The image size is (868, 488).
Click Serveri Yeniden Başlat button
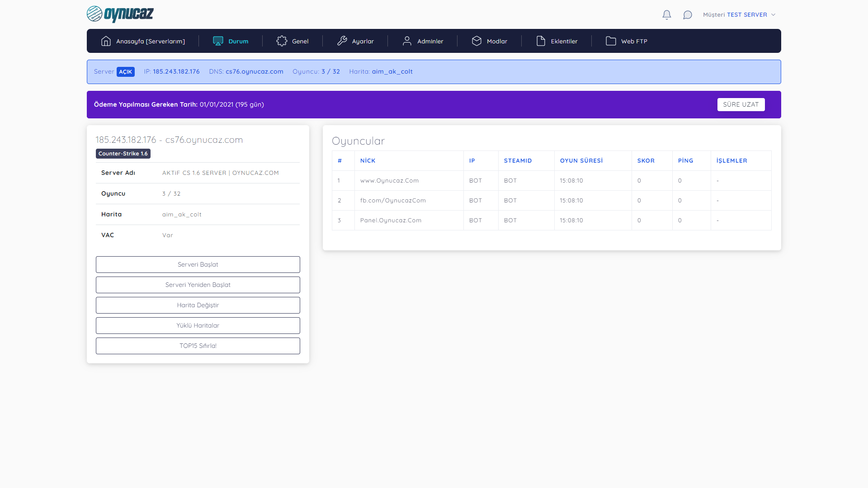(x=198, y=285)
